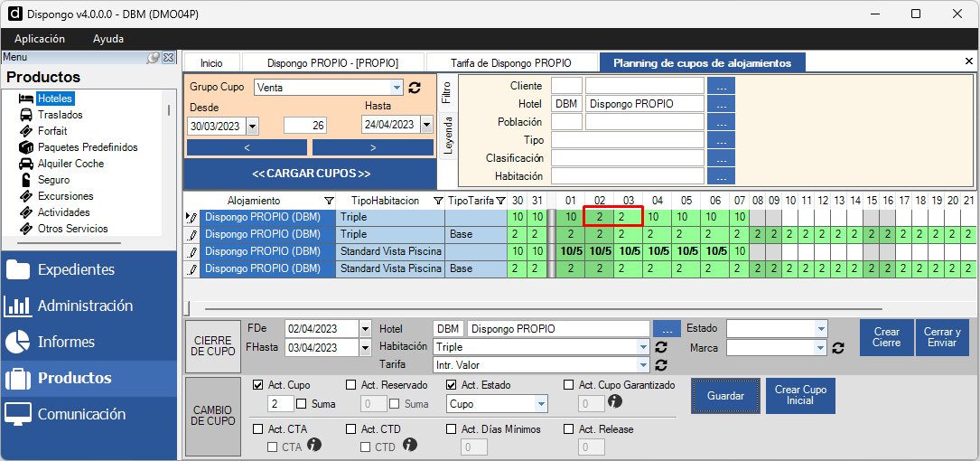
Task: Click info icon beside CTA checkbox
Action: pos(315,445)
